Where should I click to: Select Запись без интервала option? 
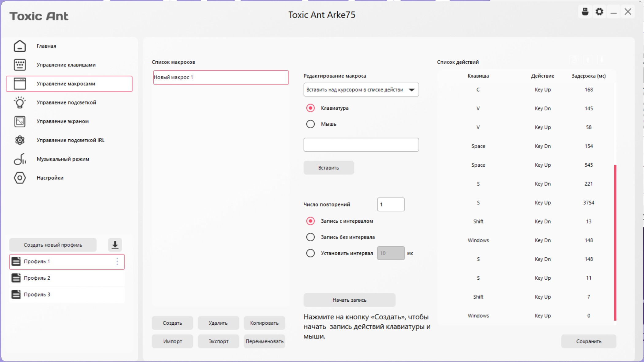point(310,237)
